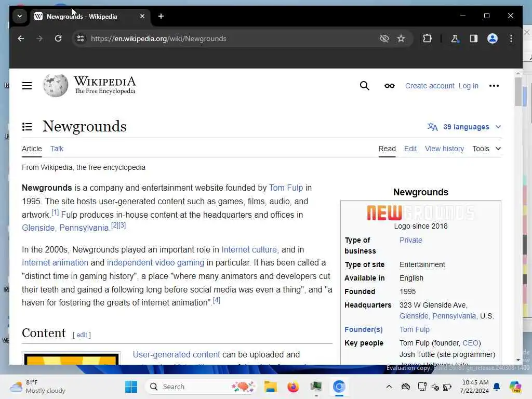Click the crossed-out eye tracking icon

tap(384, 38)
